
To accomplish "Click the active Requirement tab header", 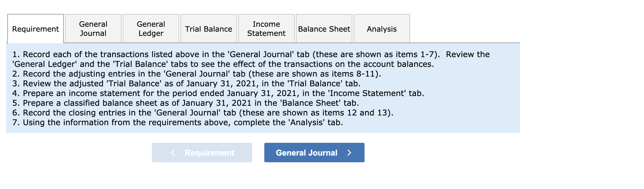I will click(x=35, y=29).
